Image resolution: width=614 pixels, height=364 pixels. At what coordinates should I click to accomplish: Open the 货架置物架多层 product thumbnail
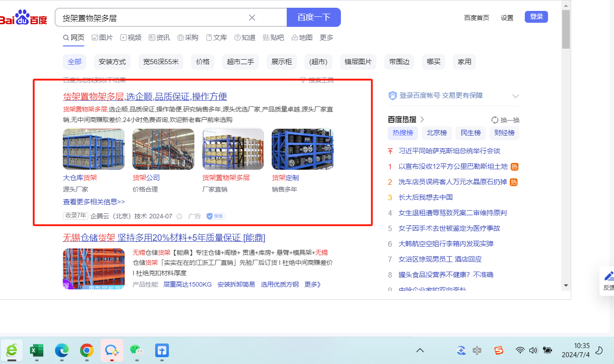point(233,149)
